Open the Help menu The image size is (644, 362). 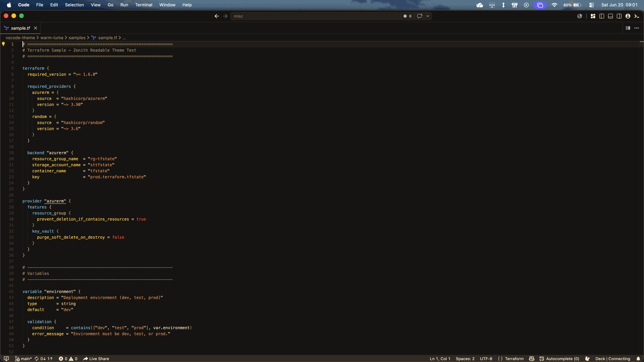pos(187,5)
